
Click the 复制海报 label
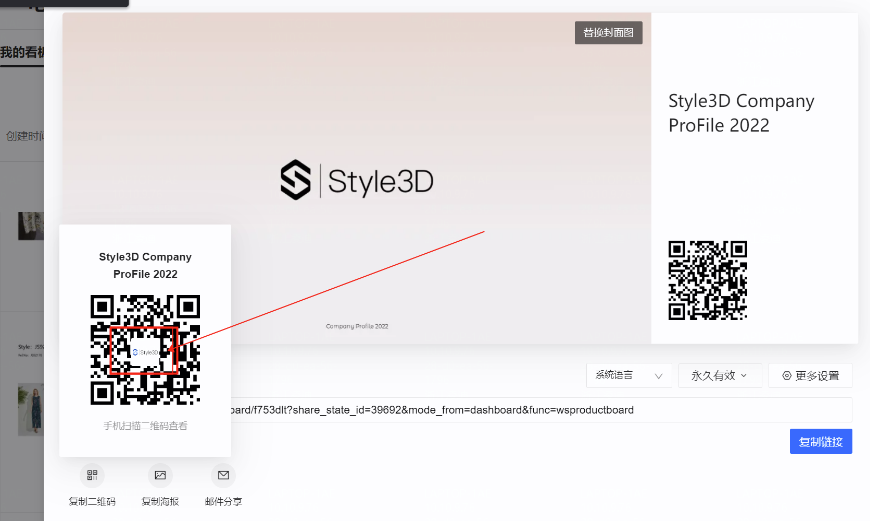(160, 502)
